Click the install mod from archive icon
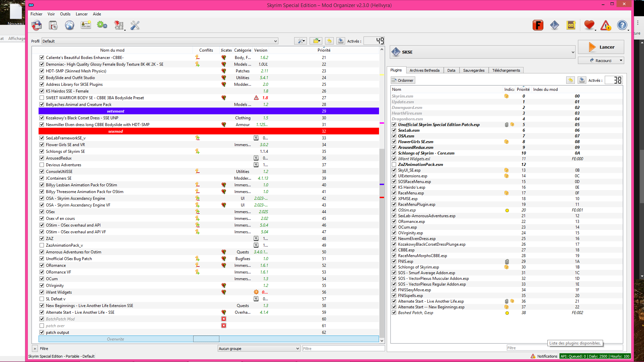Screen dimensions: 644x362 pos(53,25)
